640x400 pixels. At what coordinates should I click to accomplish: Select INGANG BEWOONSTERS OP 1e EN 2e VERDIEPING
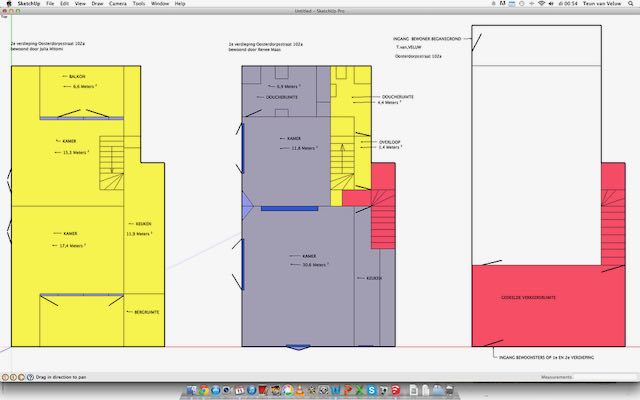[x=547, y=358]
